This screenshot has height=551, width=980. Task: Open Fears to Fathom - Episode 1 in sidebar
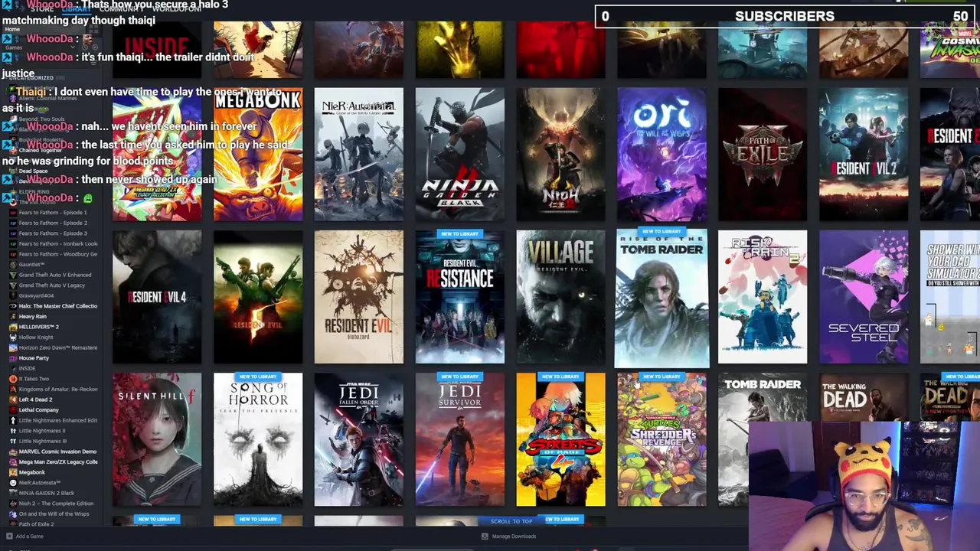pos(53,212)
